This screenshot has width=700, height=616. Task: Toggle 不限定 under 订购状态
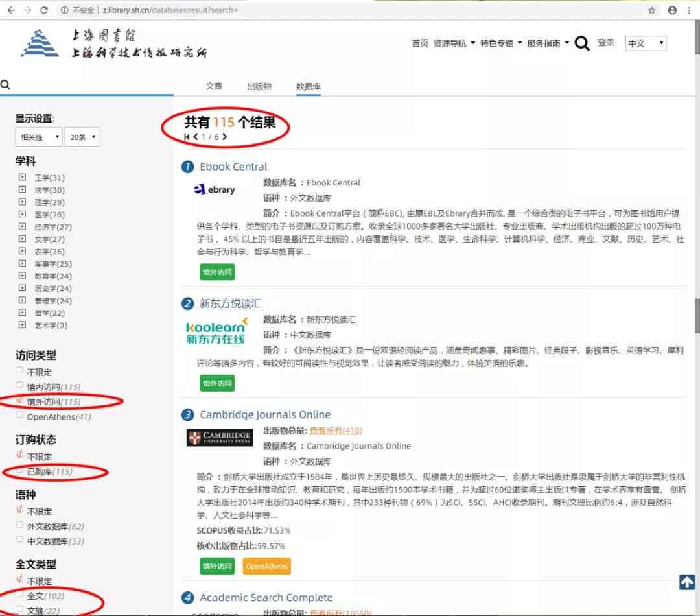click(19, 455)
